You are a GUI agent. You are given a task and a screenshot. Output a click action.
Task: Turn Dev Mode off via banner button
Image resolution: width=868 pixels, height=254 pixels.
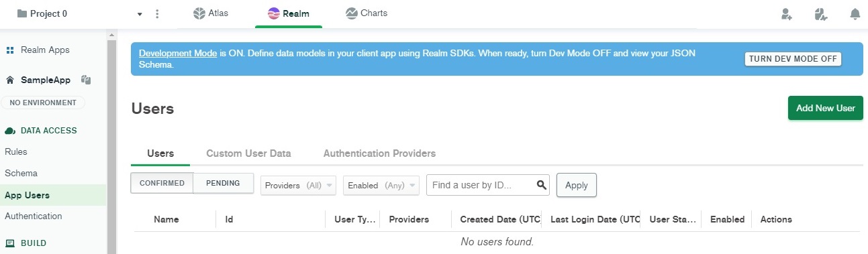(x=793, y=59)
